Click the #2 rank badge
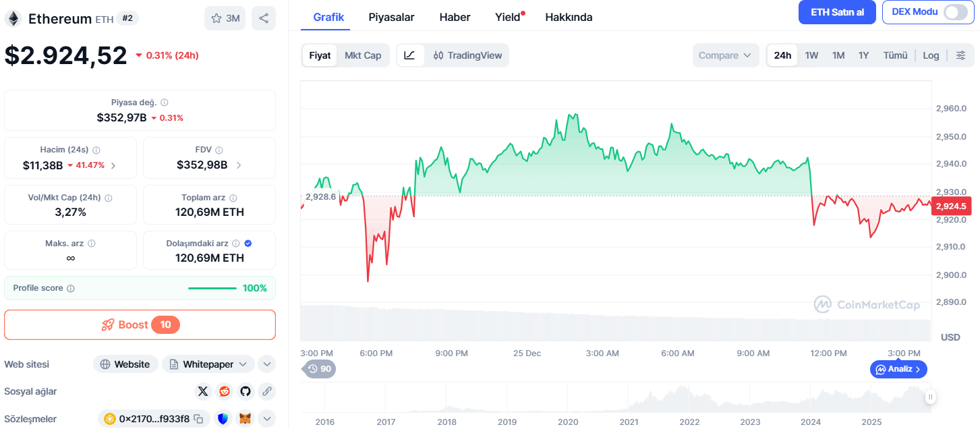This screenshot has width=980, height=429. (127, 18)
